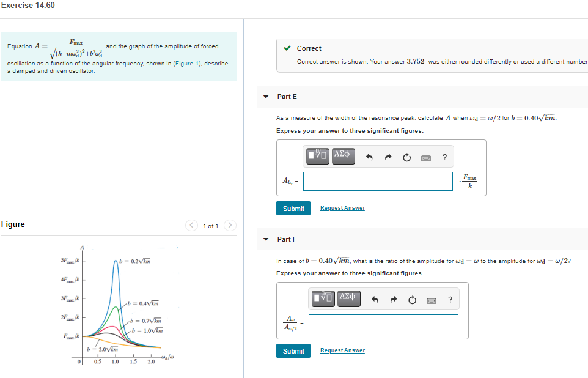Collapse the Part E section
Viewport: 588px width, 378px height.
click(265, 96)
